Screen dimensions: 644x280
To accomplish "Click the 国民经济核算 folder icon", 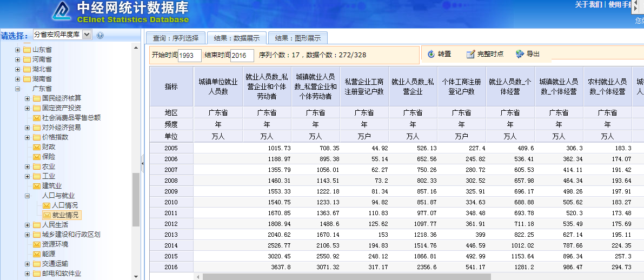I will pyautogui.click(x=37, y=98).
